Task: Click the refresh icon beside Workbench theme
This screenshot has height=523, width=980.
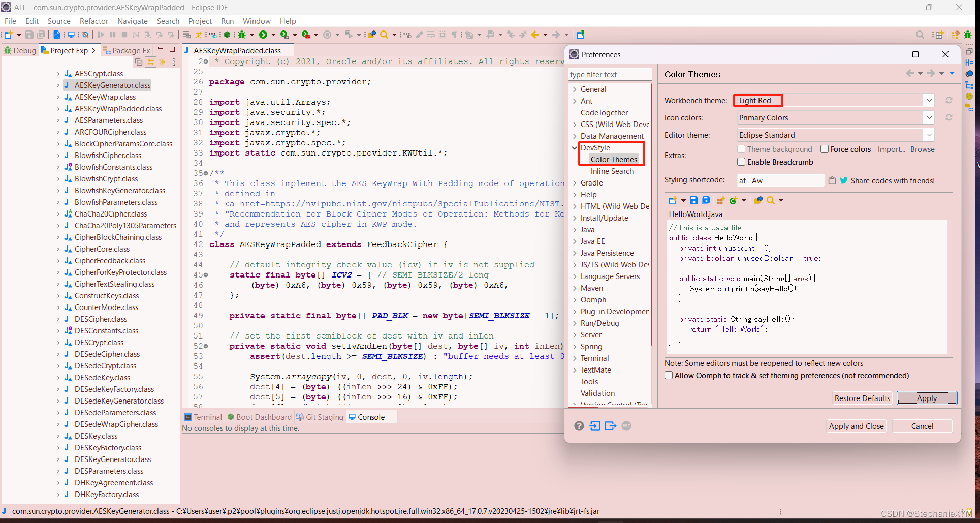Action: 949,101
